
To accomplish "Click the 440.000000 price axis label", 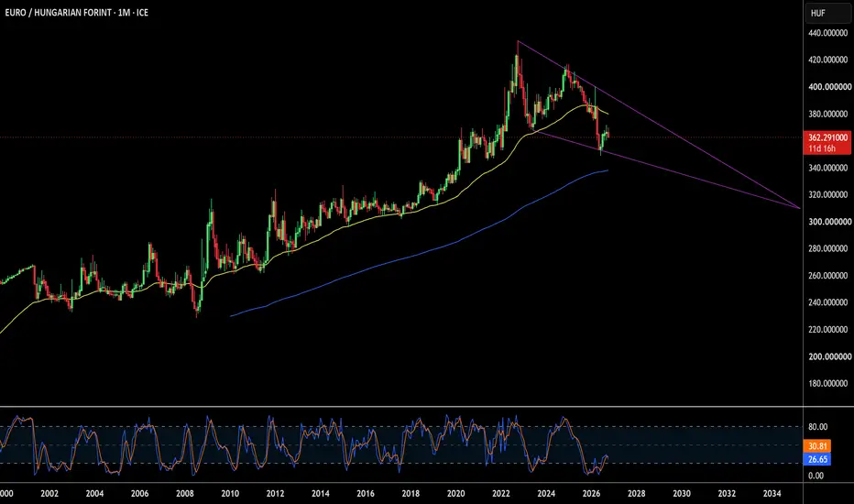I will tap(827, 33).
